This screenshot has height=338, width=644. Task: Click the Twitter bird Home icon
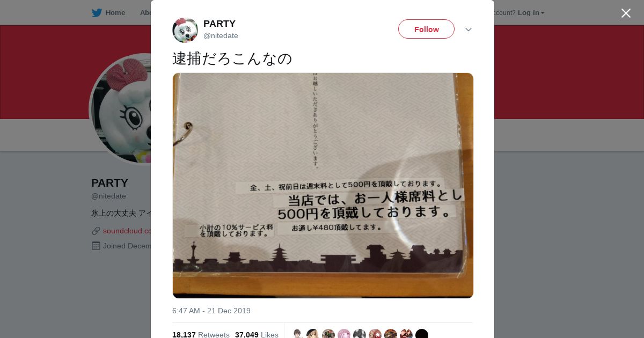(x=97, y=13)
